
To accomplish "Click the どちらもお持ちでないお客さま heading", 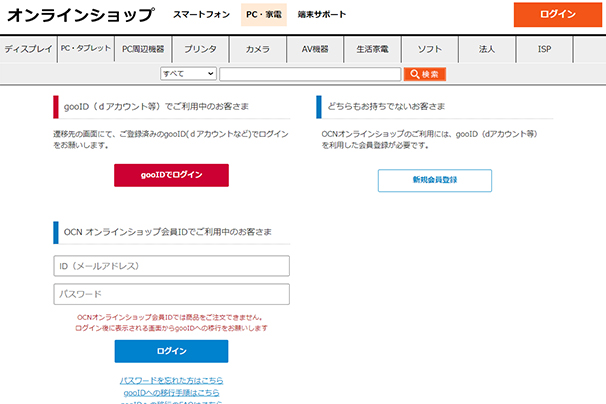I will [x=386, y=106].
